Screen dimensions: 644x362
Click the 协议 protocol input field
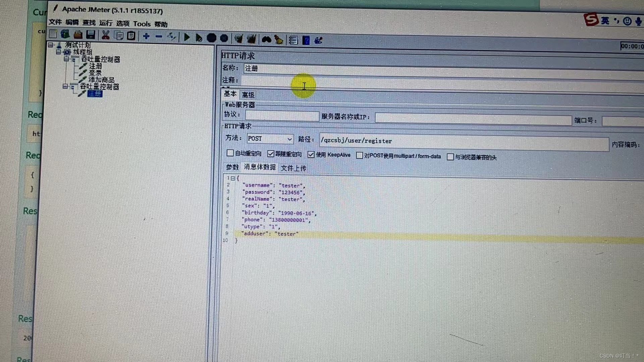tap(282, 116)
